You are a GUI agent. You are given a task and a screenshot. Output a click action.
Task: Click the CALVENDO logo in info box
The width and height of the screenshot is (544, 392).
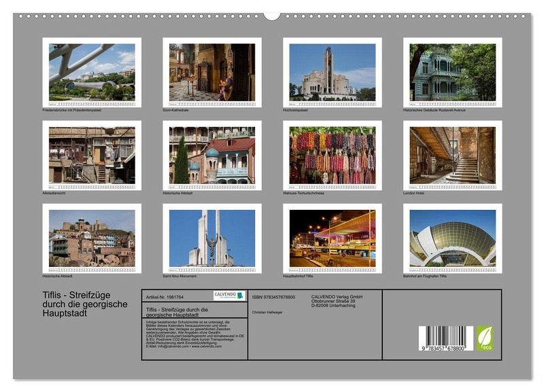228,296
